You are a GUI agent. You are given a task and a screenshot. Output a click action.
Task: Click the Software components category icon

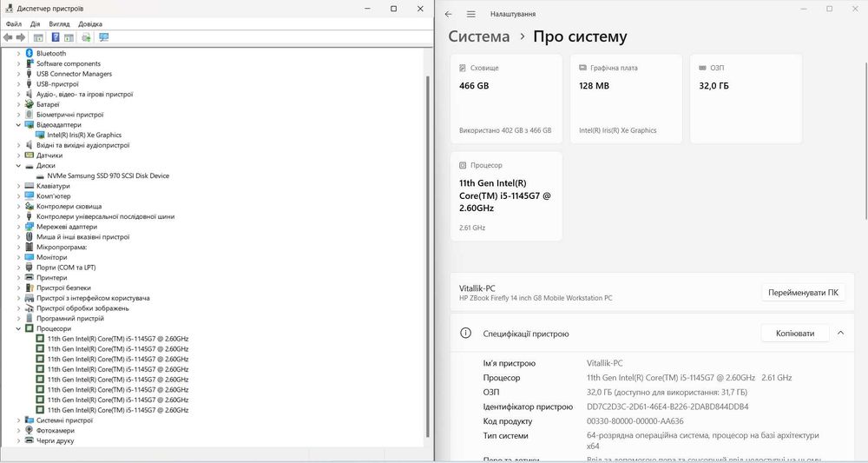30,63
